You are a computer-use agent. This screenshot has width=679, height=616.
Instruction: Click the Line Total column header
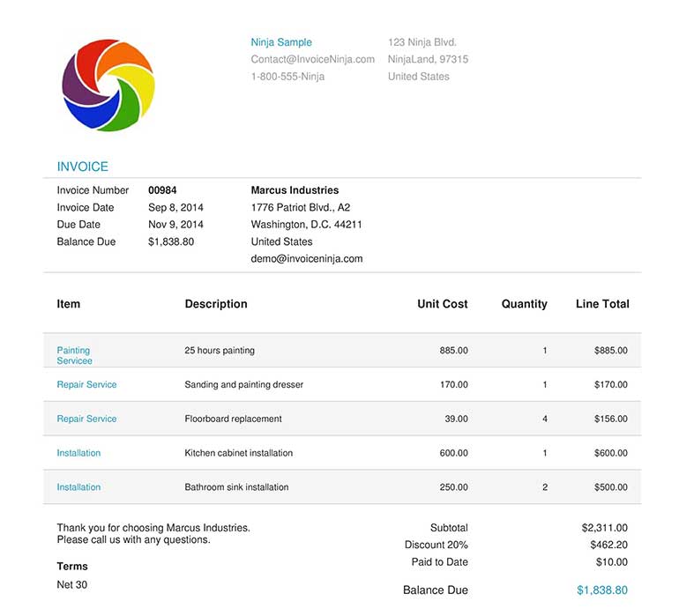[602, 304]
